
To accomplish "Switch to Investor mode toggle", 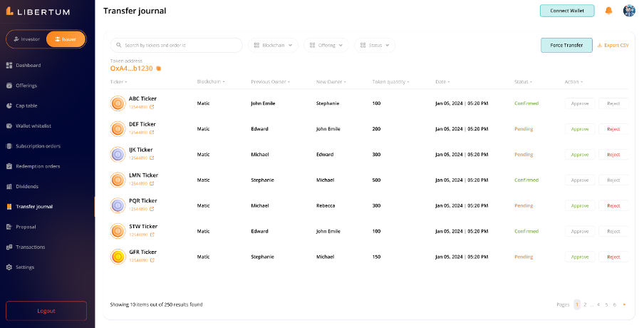I will pyautogui.click(x=27, y=39).
